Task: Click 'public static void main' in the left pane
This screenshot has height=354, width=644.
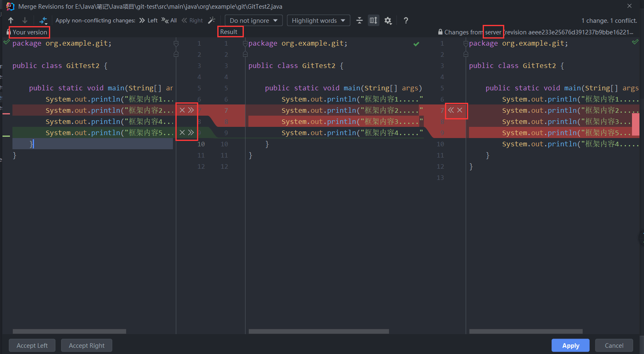Action: coord(77,88)
